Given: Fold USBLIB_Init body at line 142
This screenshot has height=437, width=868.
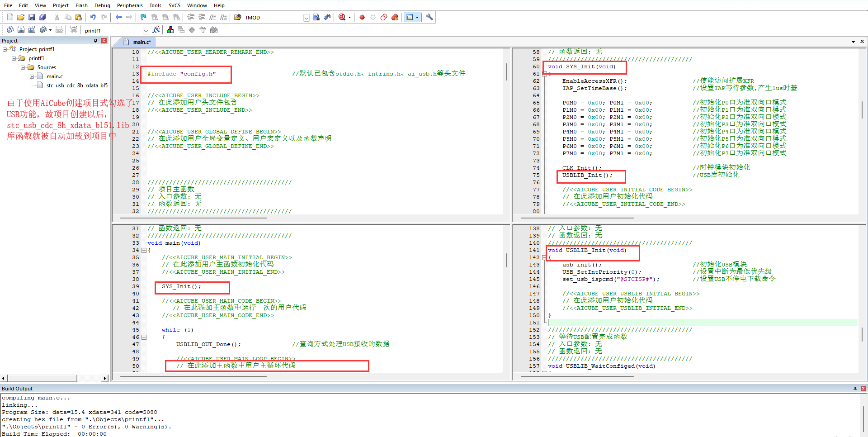Looking at the screenshot, I should (544, 257).
